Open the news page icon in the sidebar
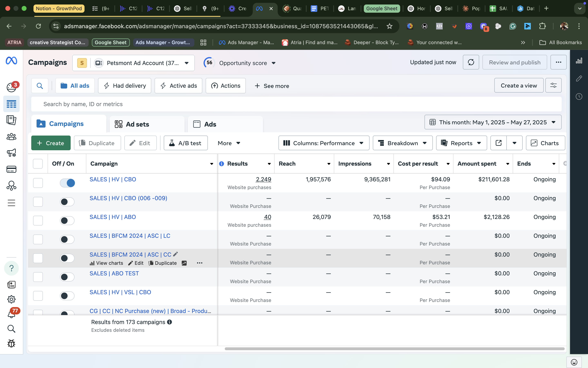The image size is (588, 368). click(x=11, y=285)
